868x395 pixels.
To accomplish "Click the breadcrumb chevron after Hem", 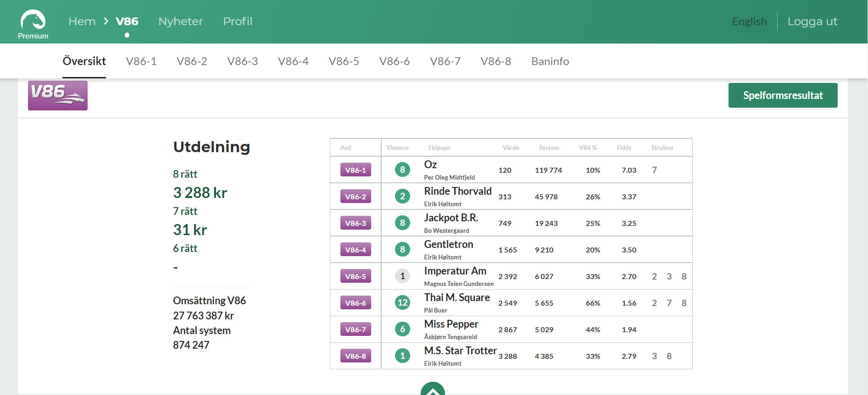I will [106, 22].
